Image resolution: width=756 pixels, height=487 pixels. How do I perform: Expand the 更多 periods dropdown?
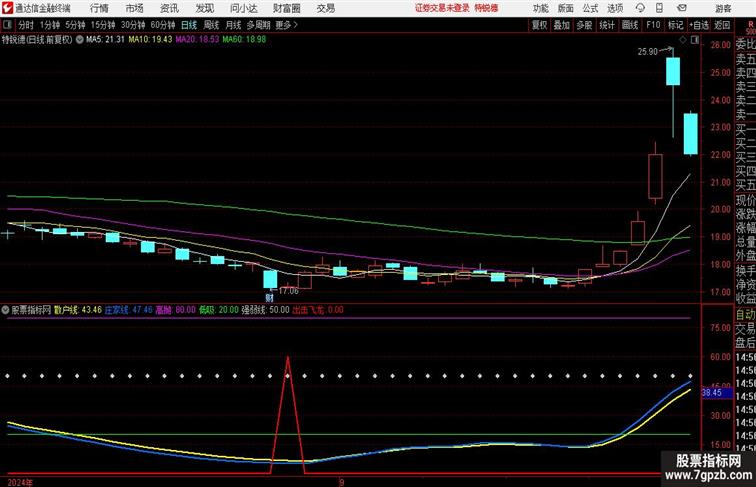coord(286,25)
